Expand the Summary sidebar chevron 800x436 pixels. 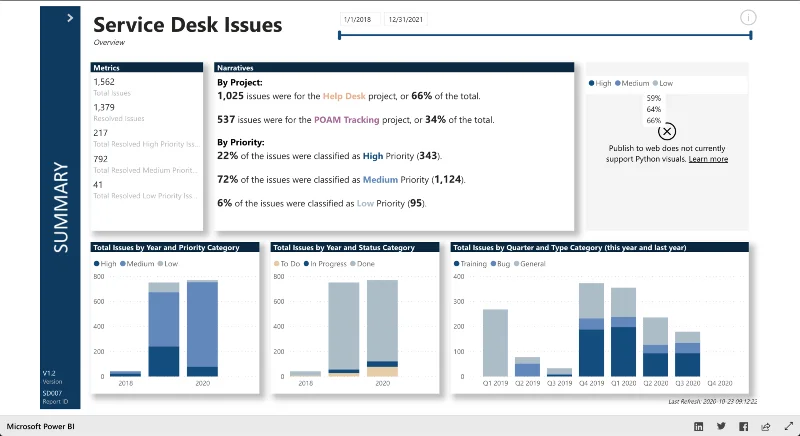coord(70,18)
